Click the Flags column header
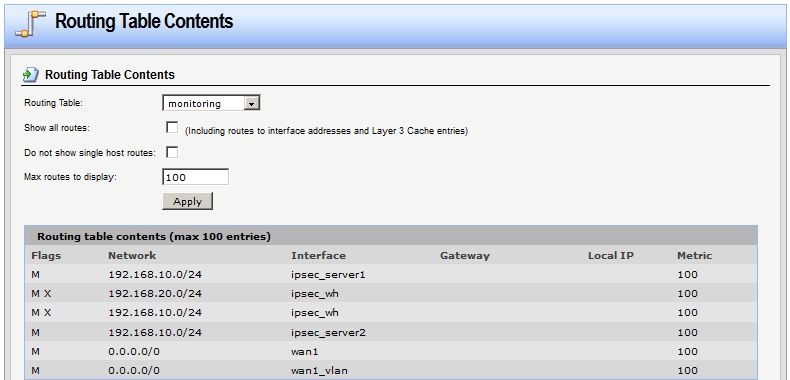The width and height of the screenshot is (790, 380). click(x=46, y=256)
